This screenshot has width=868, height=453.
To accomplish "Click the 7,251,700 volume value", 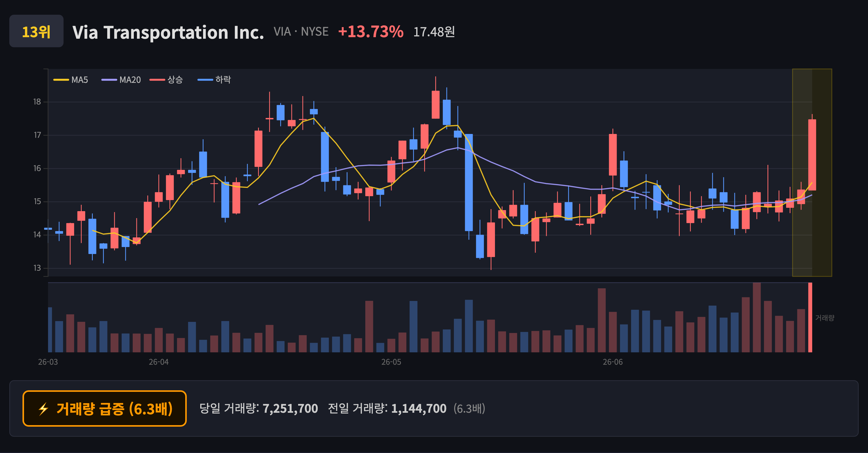I will [x=290, y=409].
